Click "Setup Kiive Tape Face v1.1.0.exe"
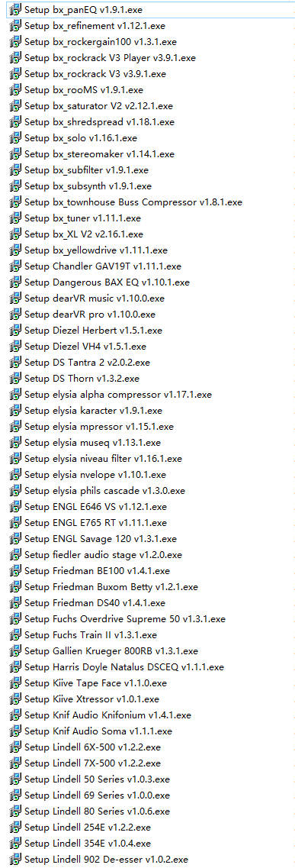Image resolution: width=295 pixels, height=868 pixels. [x=95, y=684]
